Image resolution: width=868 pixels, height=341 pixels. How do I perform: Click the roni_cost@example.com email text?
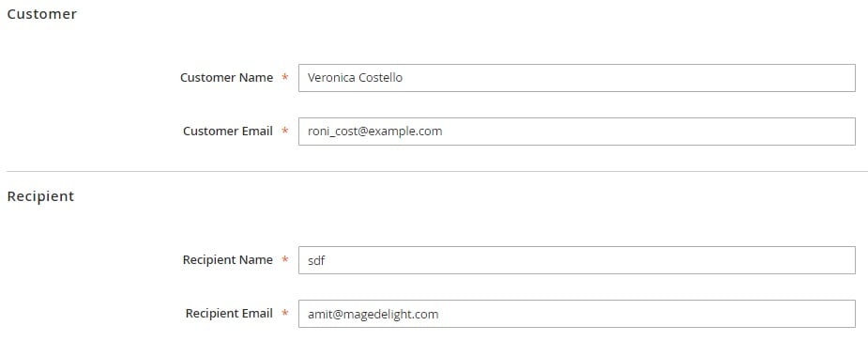point(374,132)
